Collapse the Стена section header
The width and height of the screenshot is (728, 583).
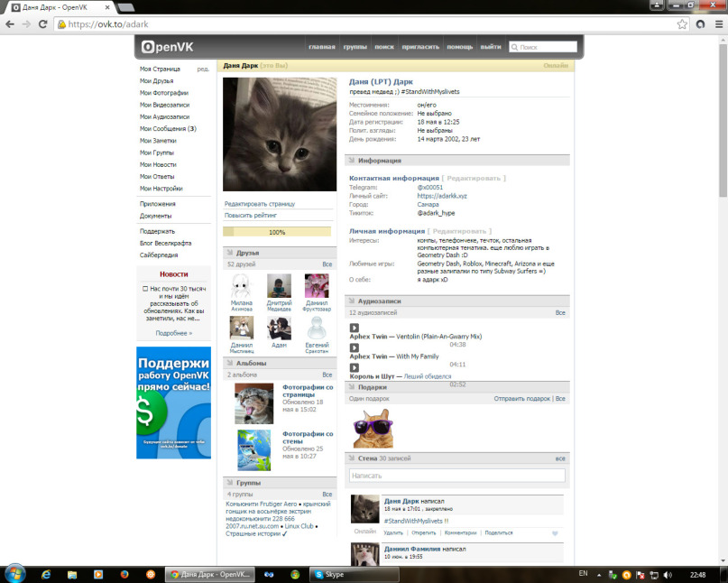pyautogui.click(x=352, y=458)
